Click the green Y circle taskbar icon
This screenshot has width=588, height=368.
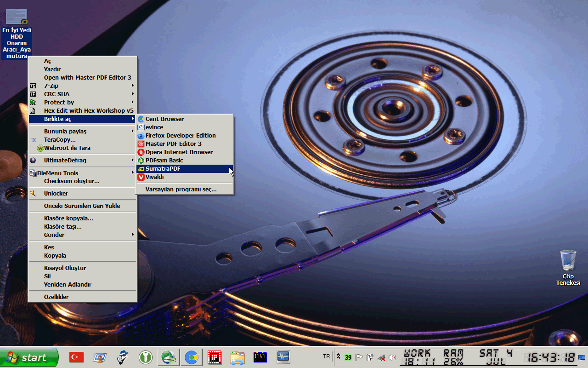(145, 357)
